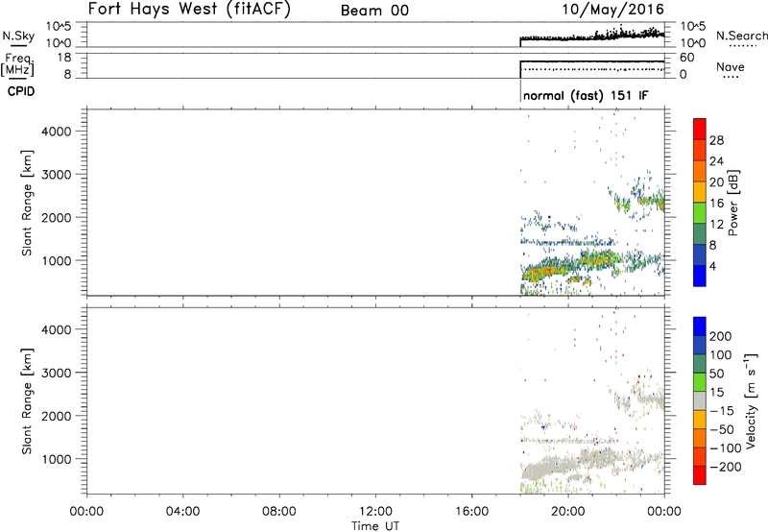
Task: Click the Velocity [m s-1] colorbar label
Action: pos(751,401)
